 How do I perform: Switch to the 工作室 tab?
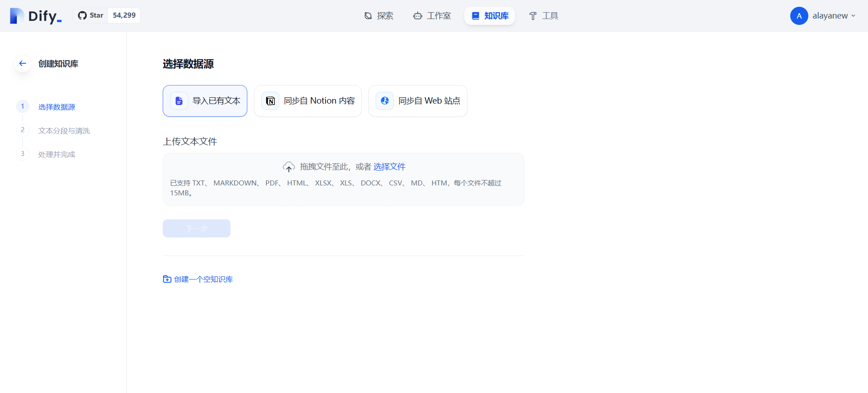pyautogui.click(x=432, y=16)
